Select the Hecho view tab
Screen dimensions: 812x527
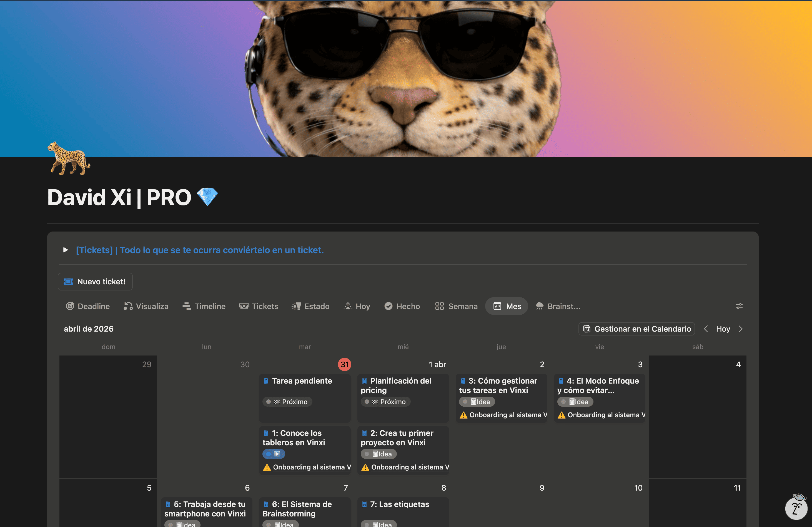coord(402,306)
